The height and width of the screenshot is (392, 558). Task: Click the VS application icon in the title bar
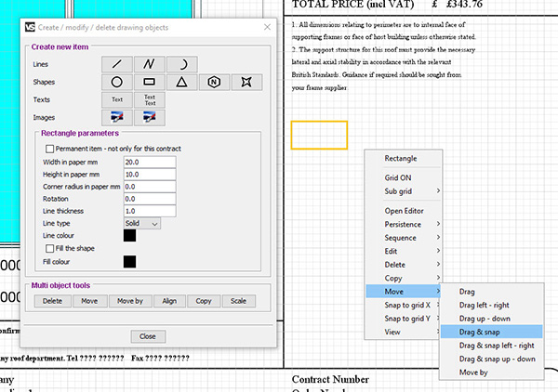30,27
